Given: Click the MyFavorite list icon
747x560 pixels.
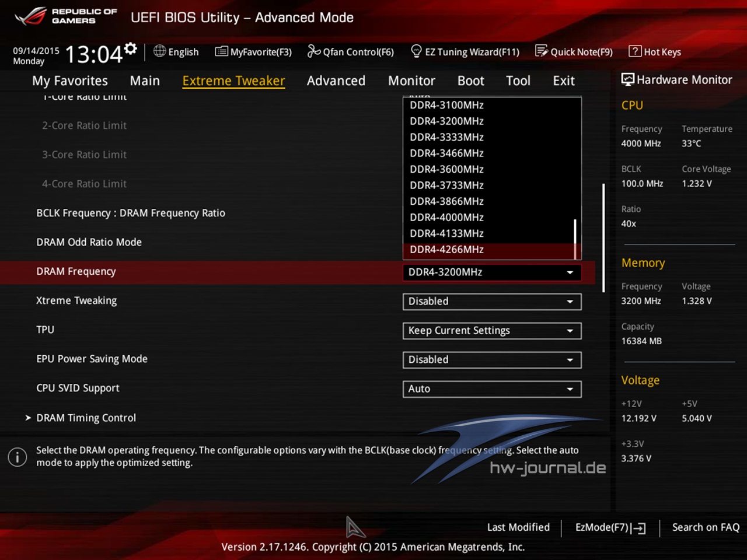Looking at the screenshot, I should click(221, 51).
